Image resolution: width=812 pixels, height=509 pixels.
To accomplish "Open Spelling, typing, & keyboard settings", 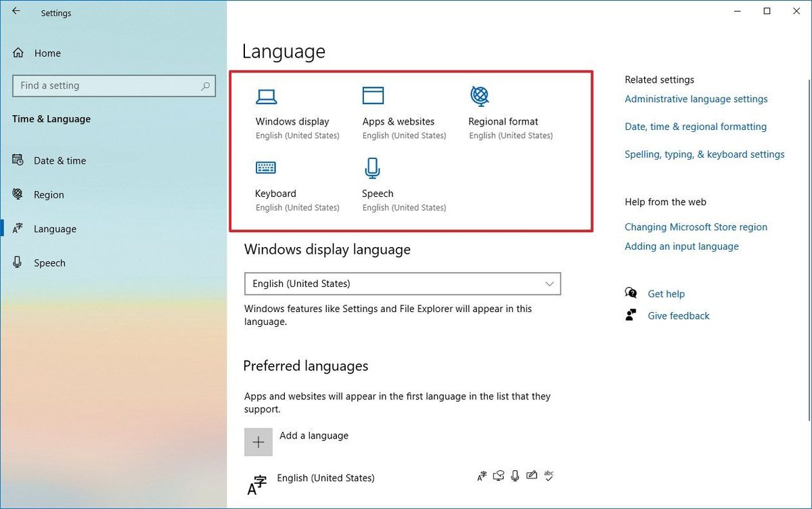I will 704,154.
